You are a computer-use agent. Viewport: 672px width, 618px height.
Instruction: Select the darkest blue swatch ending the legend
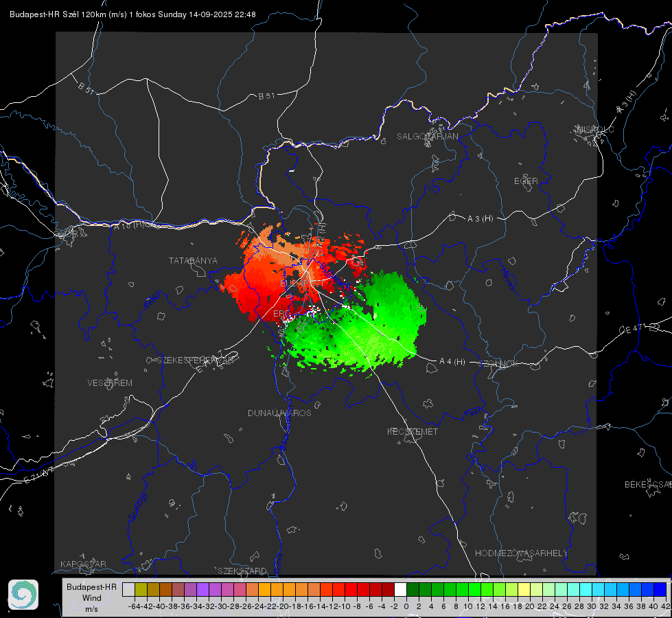click(660, 590)
